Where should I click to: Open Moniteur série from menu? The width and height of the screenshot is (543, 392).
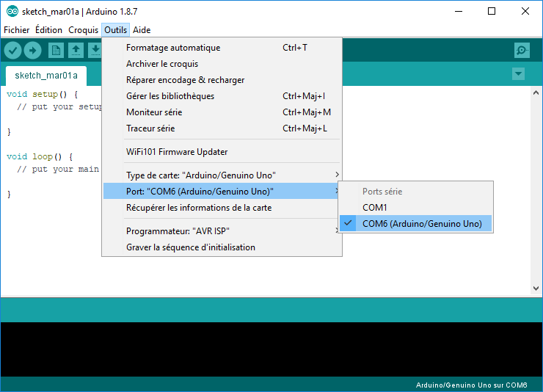222,112
